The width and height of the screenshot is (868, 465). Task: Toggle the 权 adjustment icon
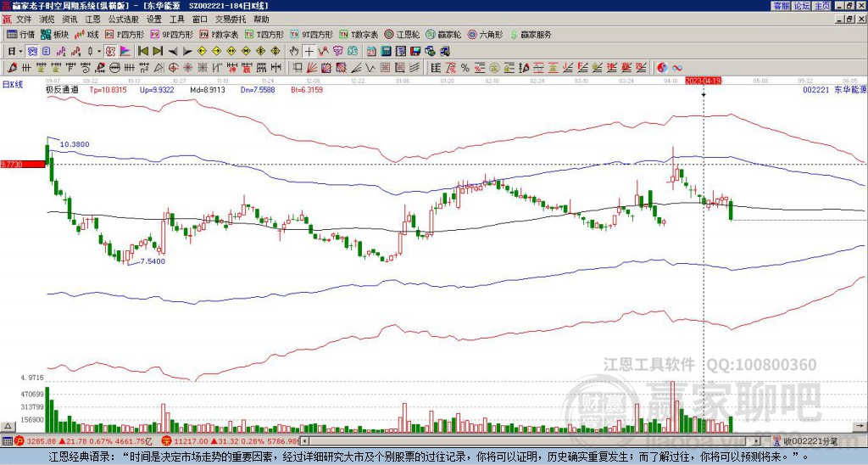click(x=110, y=52)
